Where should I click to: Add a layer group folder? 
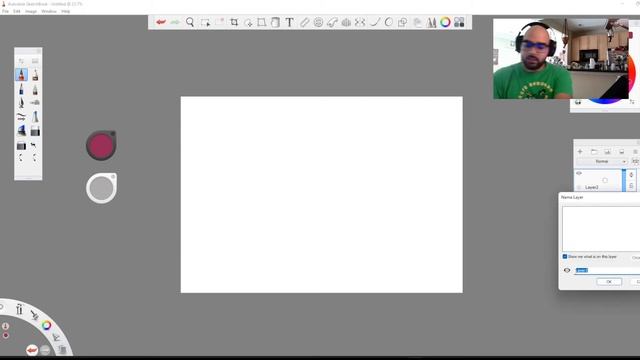594,152
